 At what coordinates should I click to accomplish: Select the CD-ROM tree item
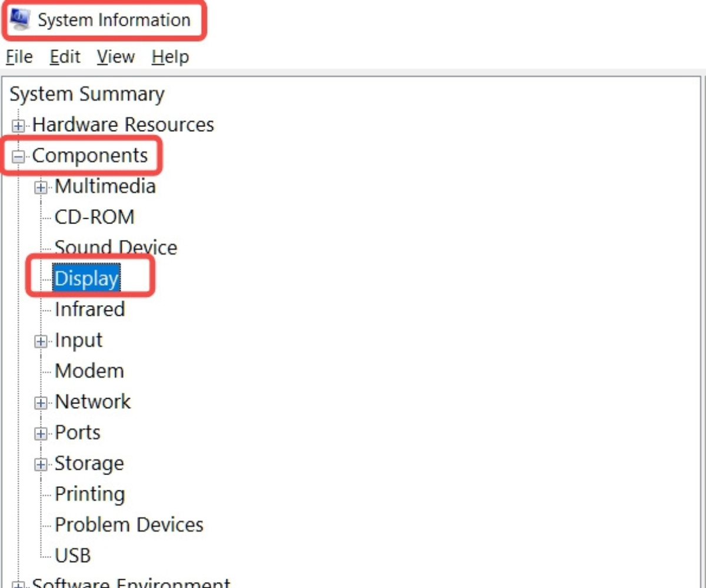coord(95,217)
